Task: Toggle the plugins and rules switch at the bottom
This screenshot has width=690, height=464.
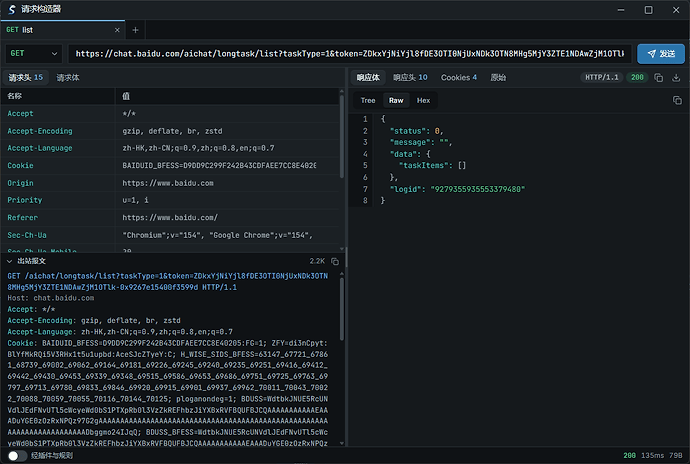Action: pos(17,456)
